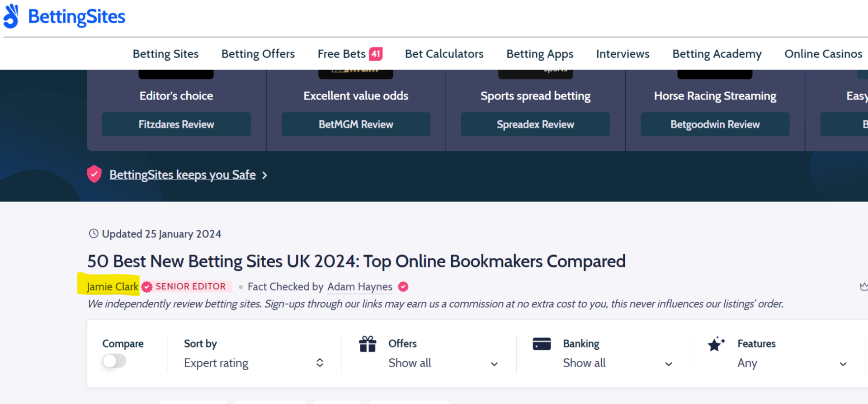Follow the BettingSites keeps you Safe link

(x=182, y=175)
